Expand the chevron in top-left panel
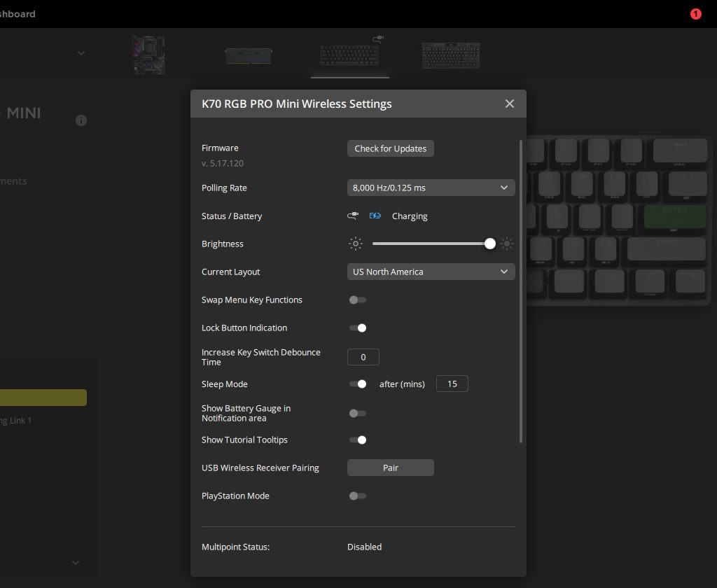The width and height of the screenshot is (717, 588). pyautogui.click(x=81, y=53)
